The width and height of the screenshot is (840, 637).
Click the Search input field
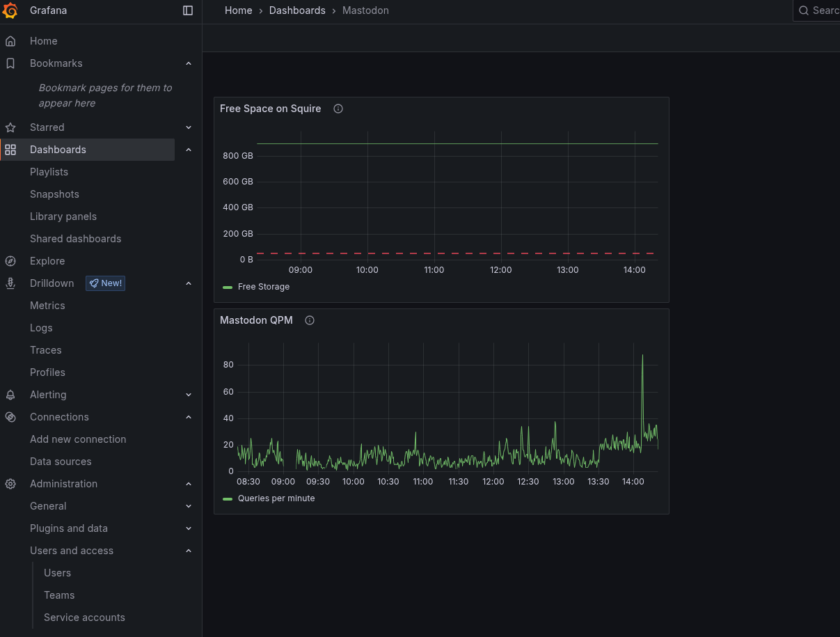tap(816, 10)
